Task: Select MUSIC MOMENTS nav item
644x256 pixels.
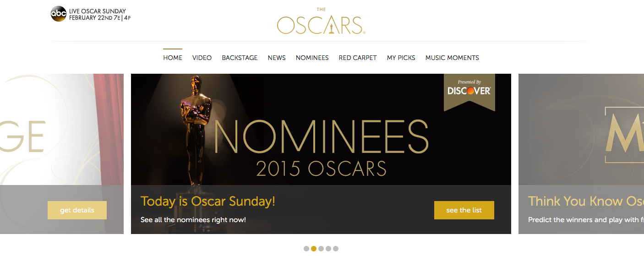Action: pyautogui.click(x=452, y=58)
